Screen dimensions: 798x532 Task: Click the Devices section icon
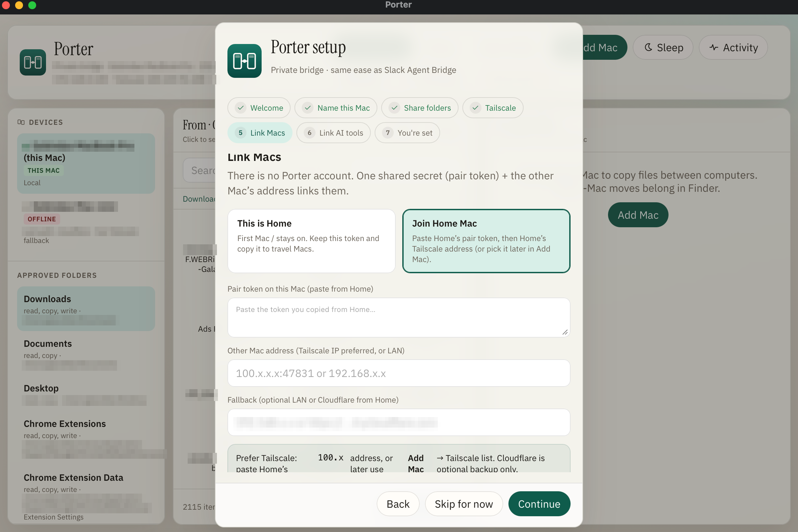click(21, 122)
